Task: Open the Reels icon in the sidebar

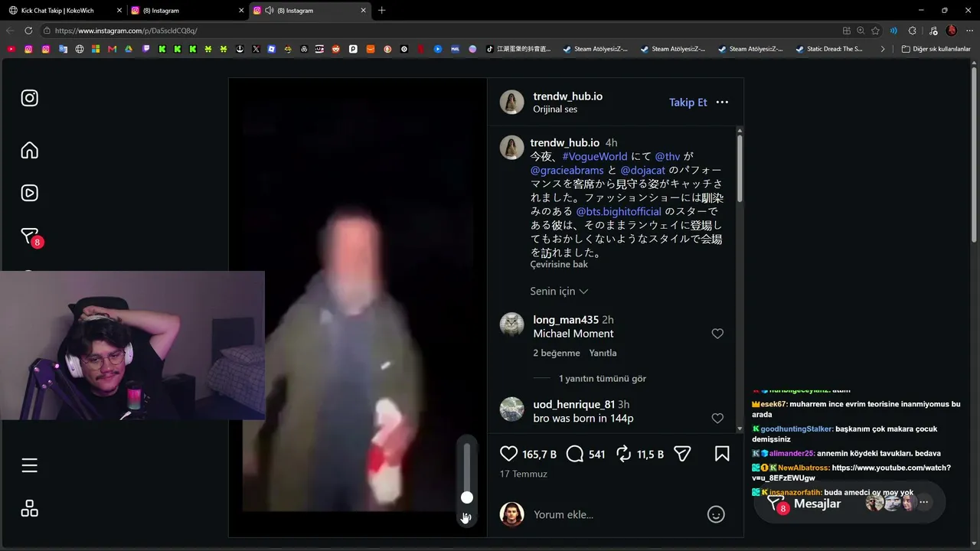Action: (x=29, y=193)
